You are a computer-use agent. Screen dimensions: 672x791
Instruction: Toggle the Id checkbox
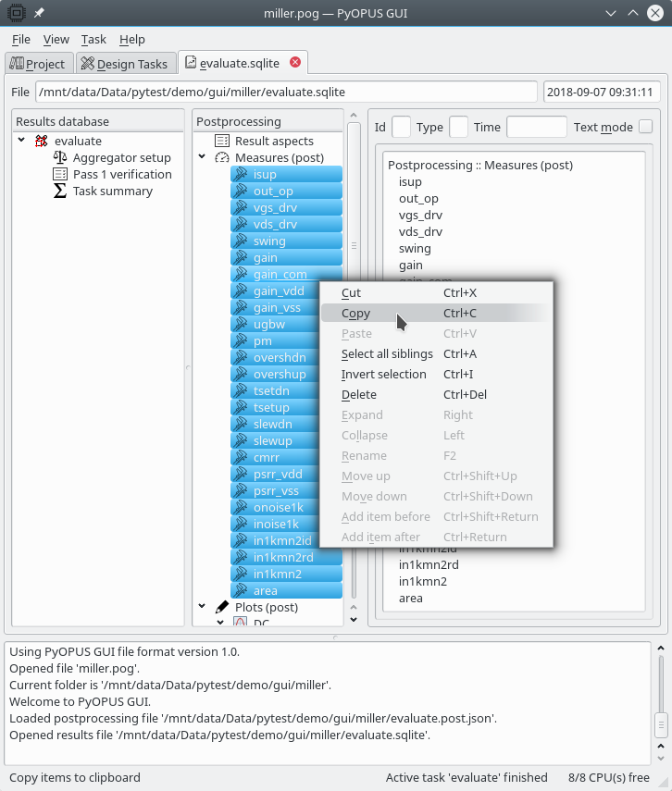[x=402, y=128]
